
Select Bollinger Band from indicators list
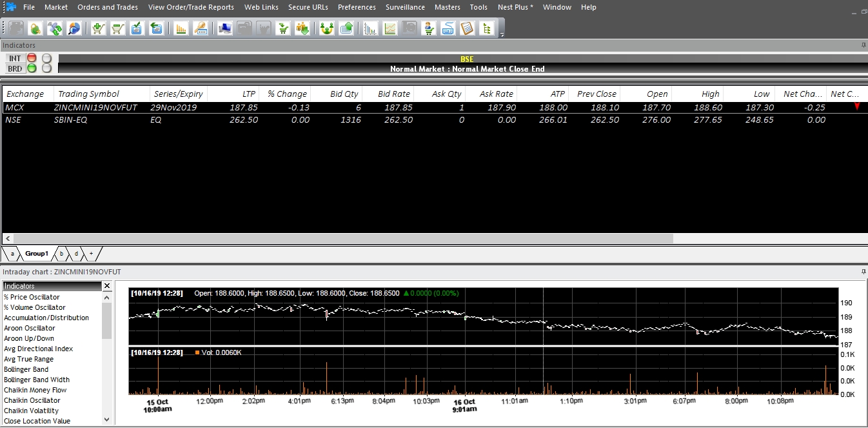26,369
